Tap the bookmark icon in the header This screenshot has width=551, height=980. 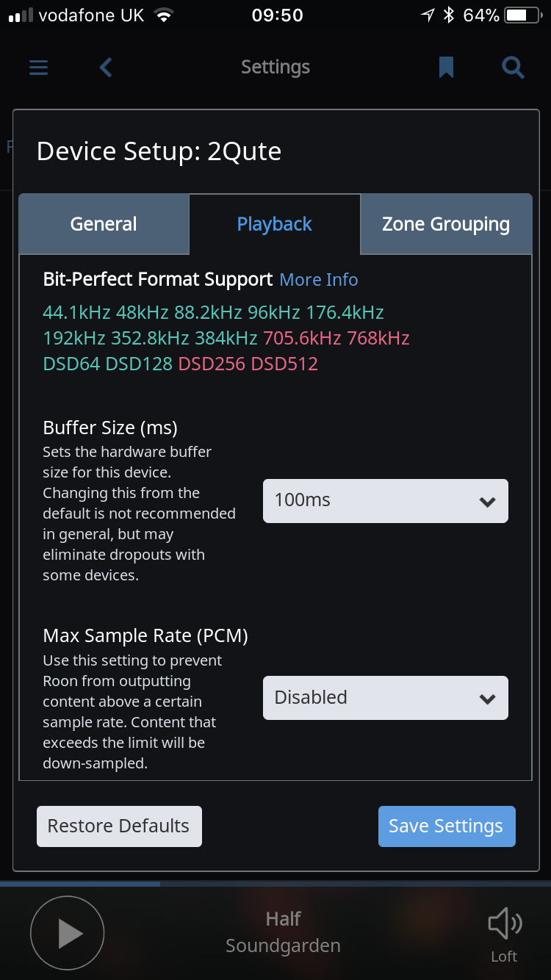point(446,68)
